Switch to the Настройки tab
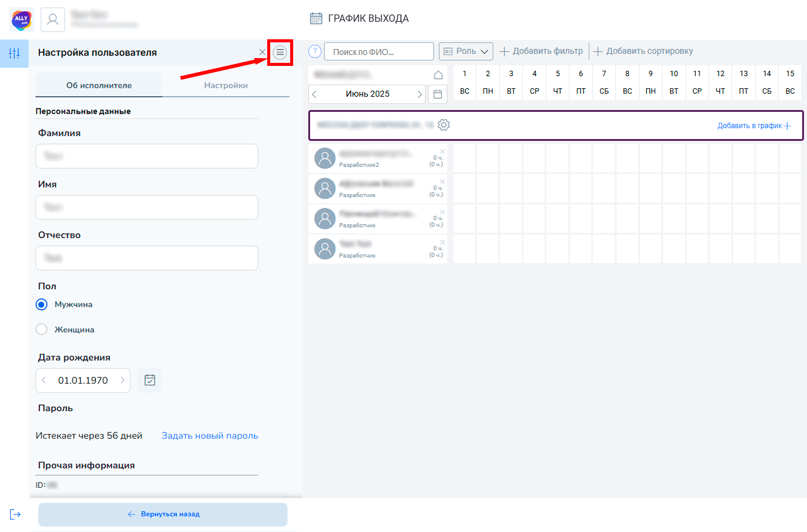 click(225, 85)
